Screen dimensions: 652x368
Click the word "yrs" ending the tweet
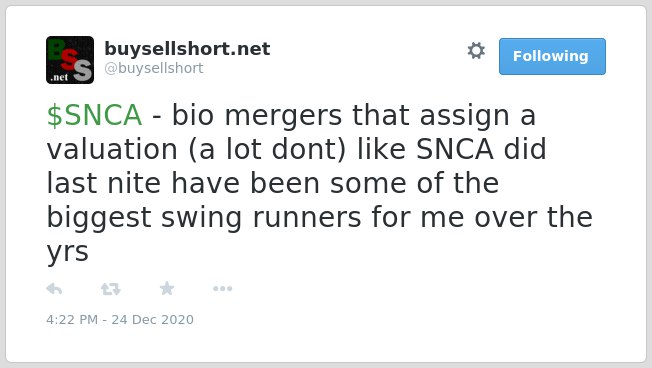tap(67, 252)
